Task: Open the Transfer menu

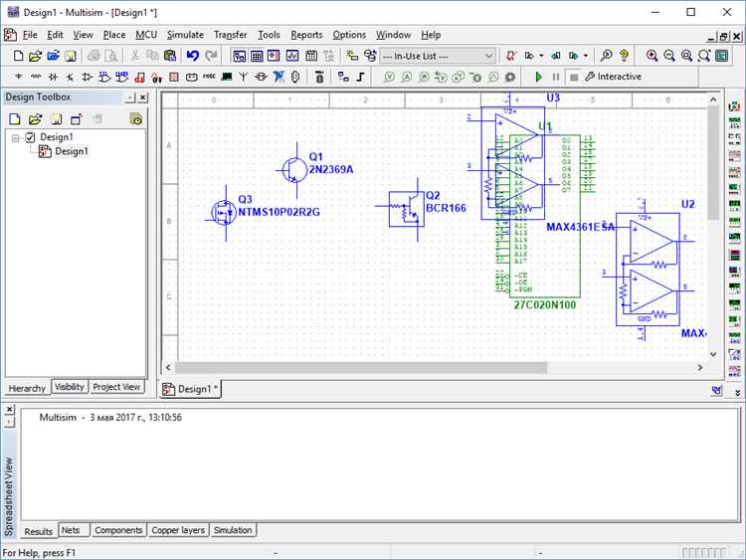Action: [231, 35]
